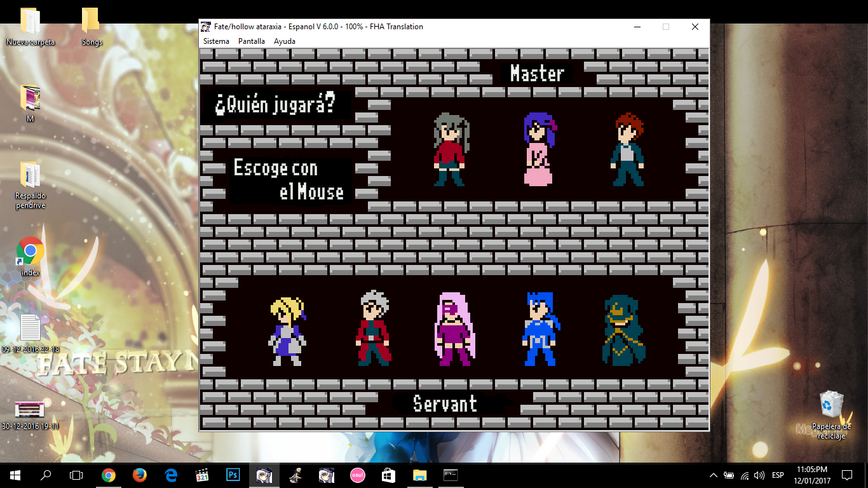Check the battery status tray icon

(x=729, y=475)
